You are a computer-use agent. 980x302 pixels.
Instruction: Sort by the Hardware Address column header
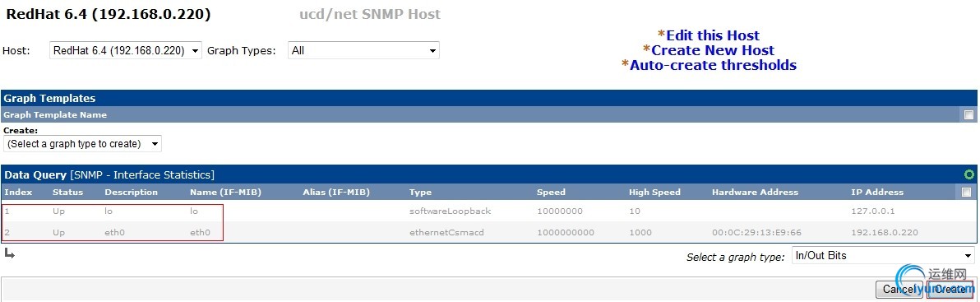coord(755,192)
